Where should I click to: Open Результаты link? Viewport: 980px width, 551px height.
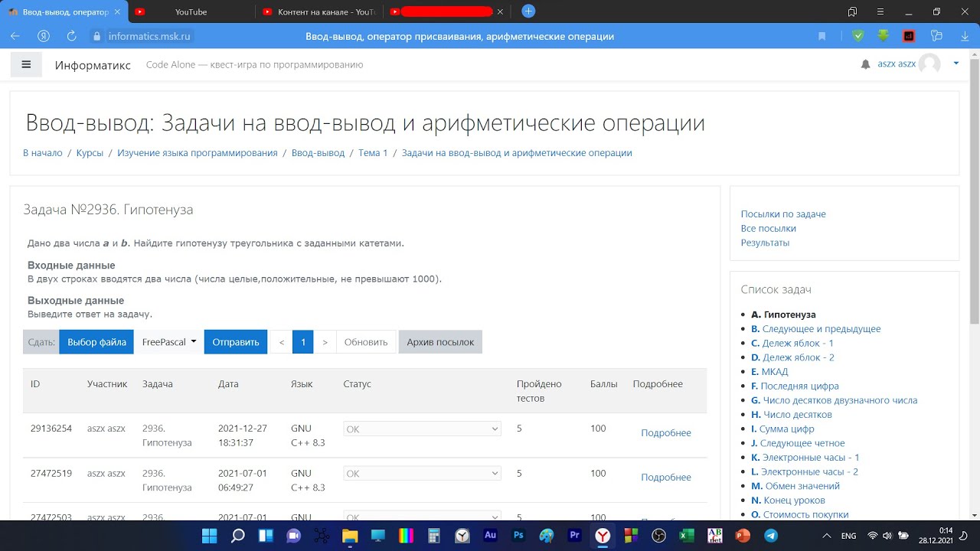pos(765,243)
